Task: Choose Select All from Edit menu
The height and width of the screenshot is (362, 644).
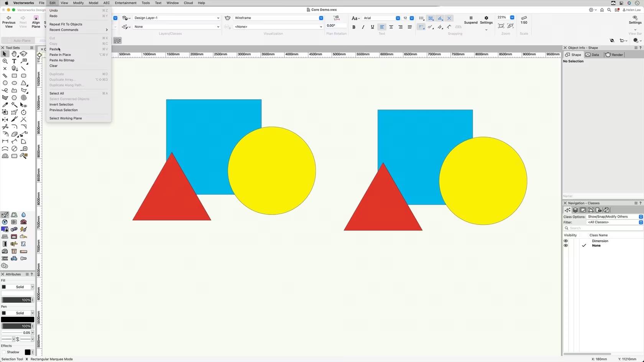Action: [x=79, y=93]
